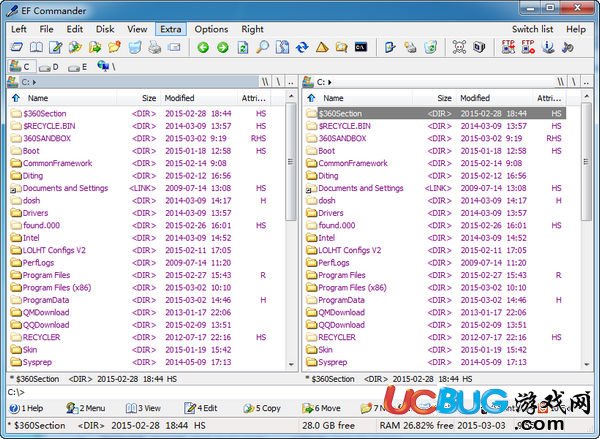Screen dimensions: 600x439
Task: Go forward with the green right arrow
Action: click(x=223, y=47)
